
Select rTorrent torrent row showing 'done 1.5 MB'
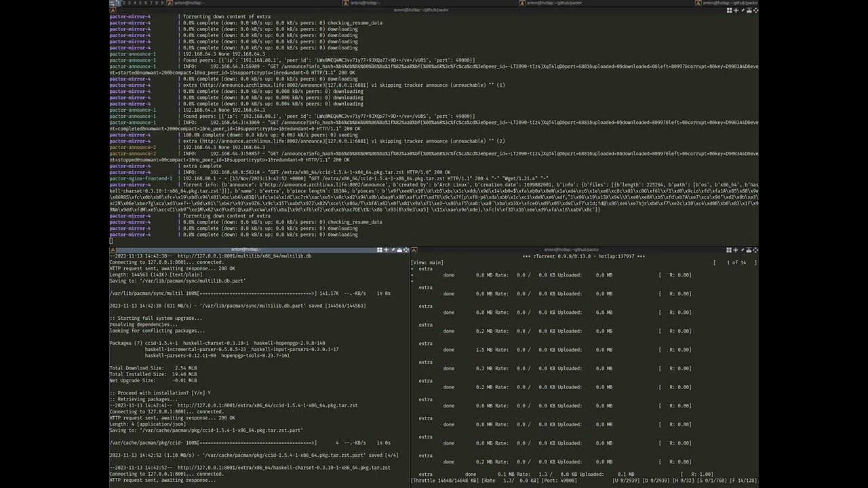click(x=568, y=350)
